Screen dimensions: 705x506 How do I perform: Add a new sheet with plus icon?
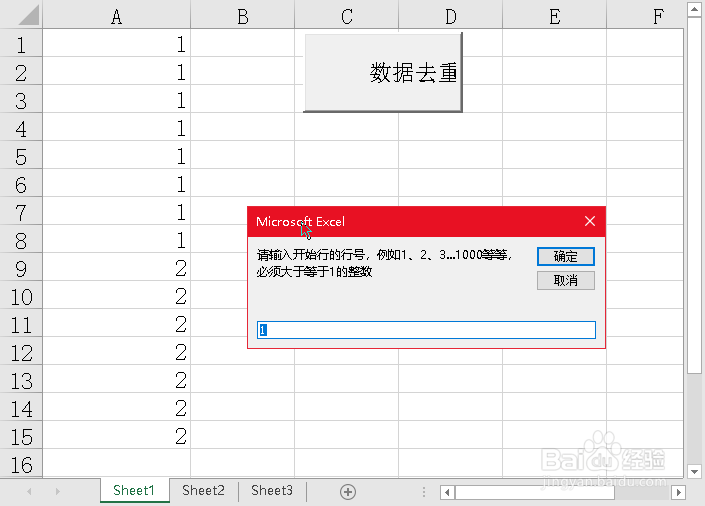348,492
